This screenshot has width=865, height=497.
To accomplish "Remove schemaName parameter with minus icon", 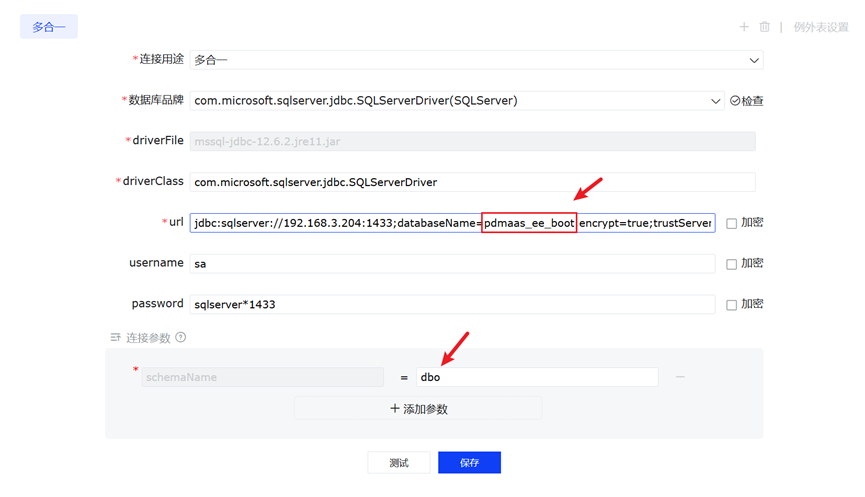I will pos(680,377).
